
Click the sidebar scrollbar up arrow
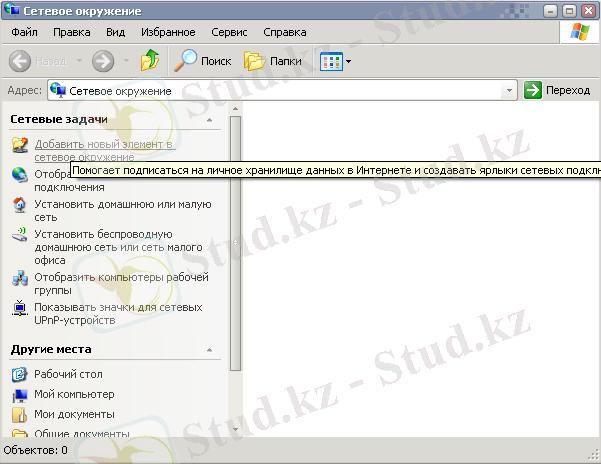point(235,109)
